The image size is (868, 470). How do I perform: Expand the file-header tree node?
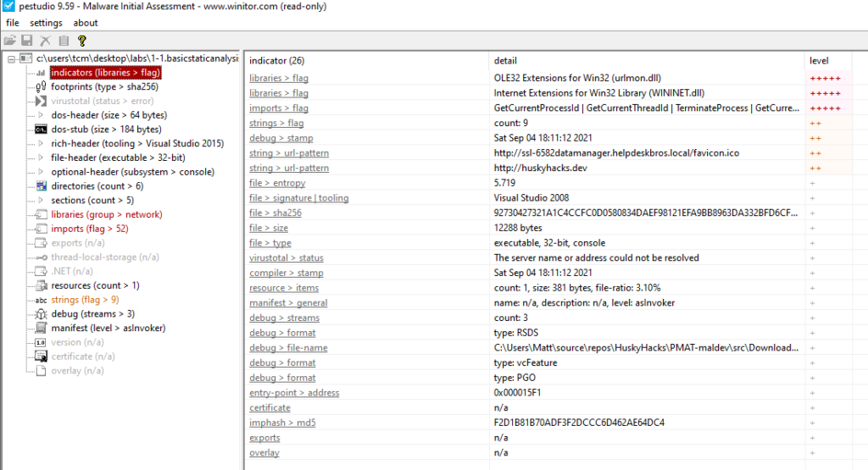41,158
